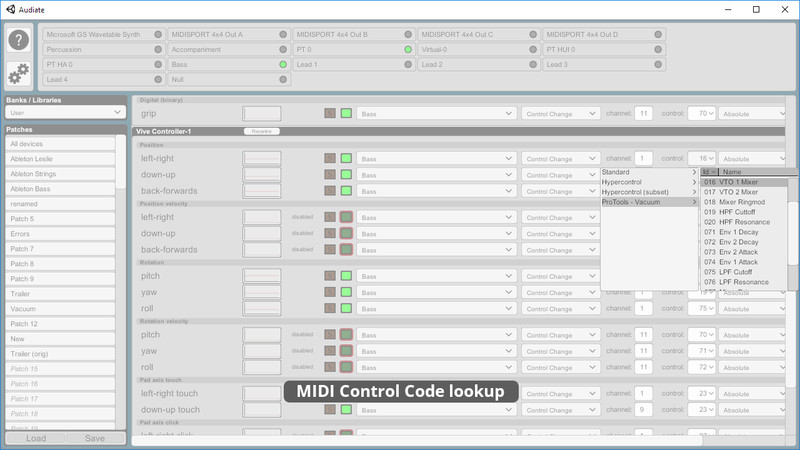Choose 019 HPF Cutoff control
Image resolution: width=800 pixels, height=450 pixels.
(744, 212)
